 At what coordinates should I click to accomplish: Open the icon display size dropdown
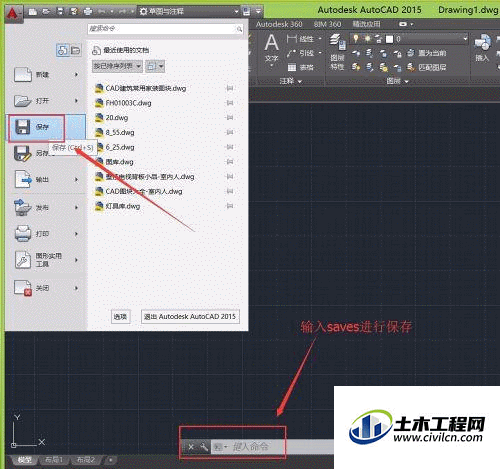155,66
